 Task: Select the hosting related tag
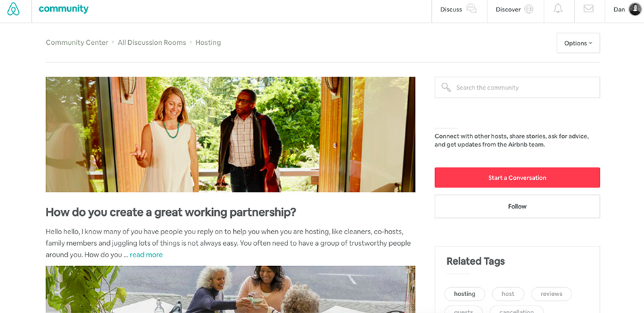[x=464, y=294]
